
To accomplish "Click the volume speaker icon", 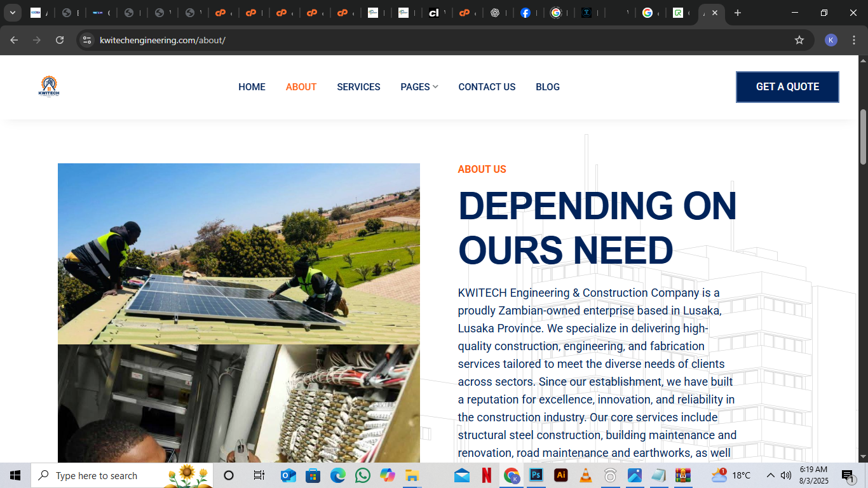I will point(785,475).
